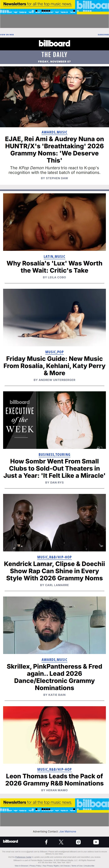Click the Sombr Executive of the Week image
This screenshot has width=109, height=868.
pyautogui.click(x=54, y=420)
